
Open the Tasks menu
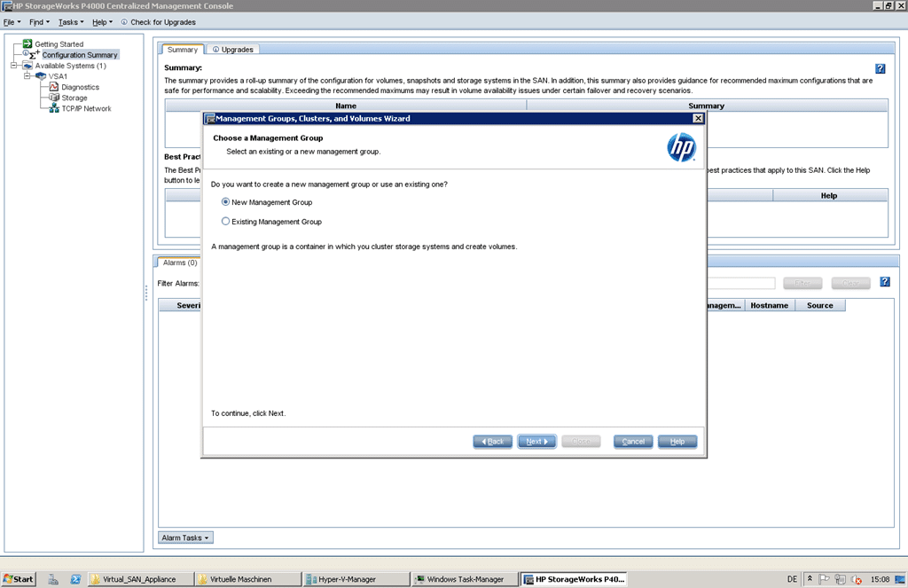(71, 22)
